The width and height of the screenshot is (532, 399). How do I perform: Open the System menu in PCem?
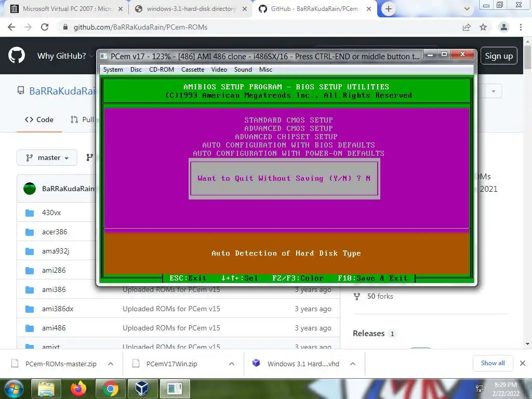tap(113, 70)
